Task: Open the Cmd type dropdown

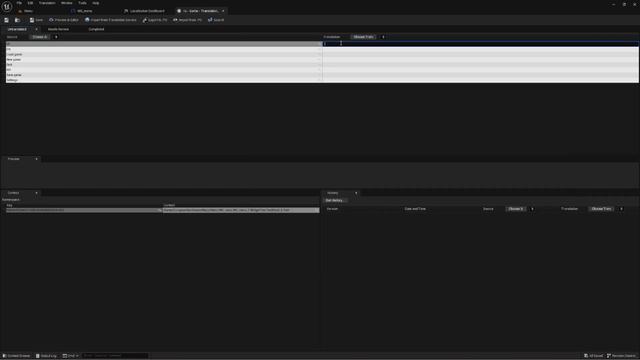Action: [x=70, y=356]
